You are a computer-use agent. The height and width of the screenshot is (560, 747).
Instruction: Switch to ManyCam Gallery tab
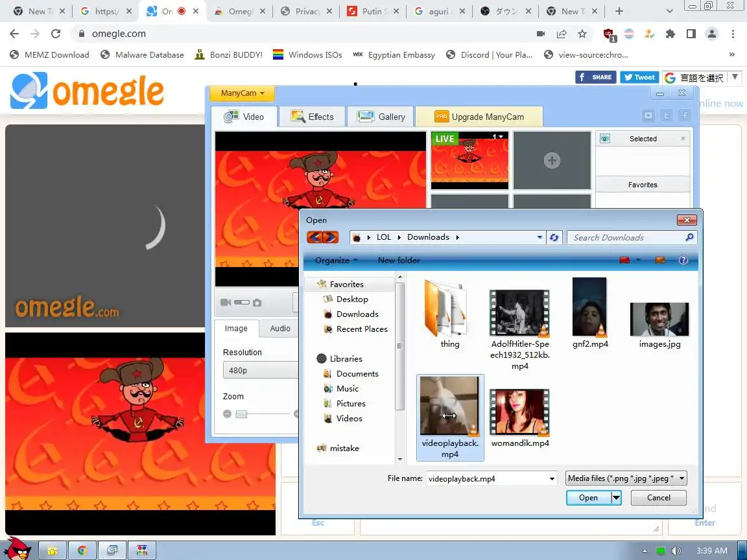click(x=381, y=117)
